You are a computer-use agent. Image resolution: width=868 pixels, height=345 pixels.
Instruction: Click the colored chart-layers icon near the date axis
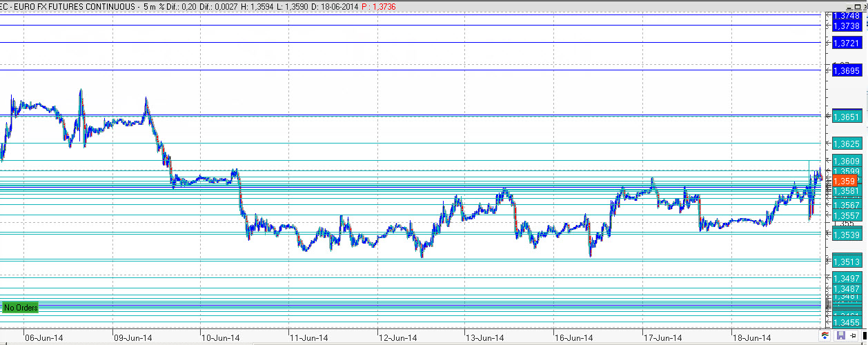point(825,335)
